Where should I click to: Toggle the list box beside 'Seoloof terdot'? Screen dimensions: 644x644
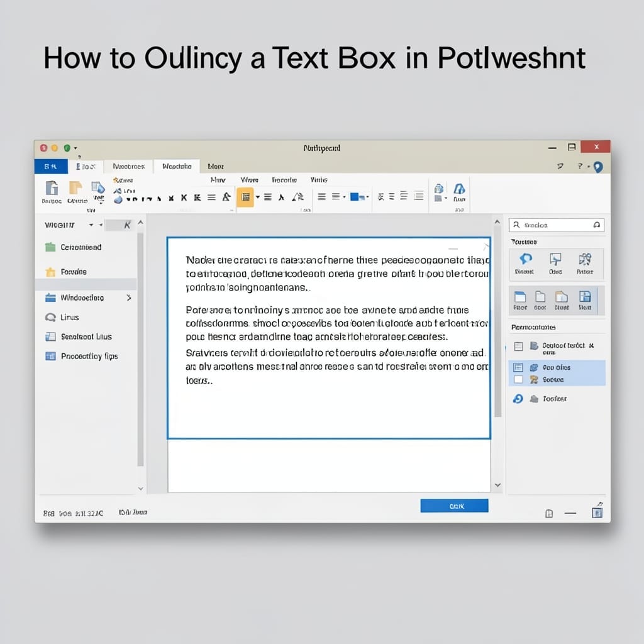pos(518,347)
